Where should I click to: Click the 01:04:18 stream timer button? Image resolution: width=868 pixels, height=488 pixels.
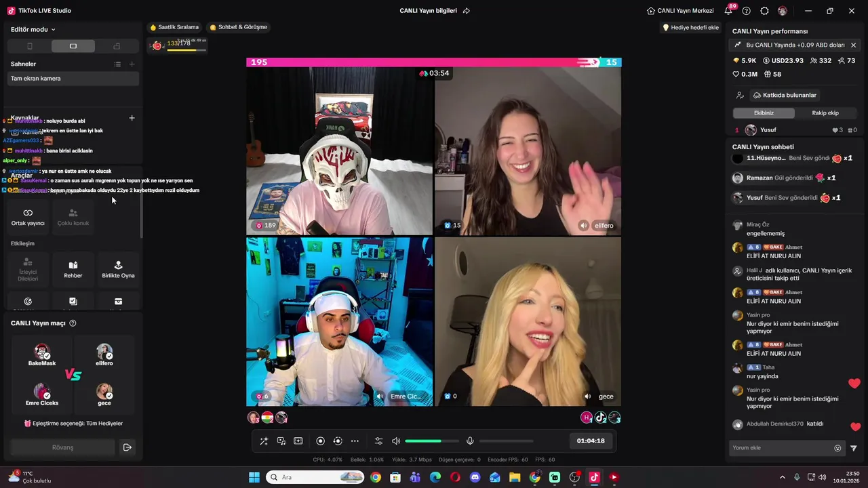[x=590, y=441]
